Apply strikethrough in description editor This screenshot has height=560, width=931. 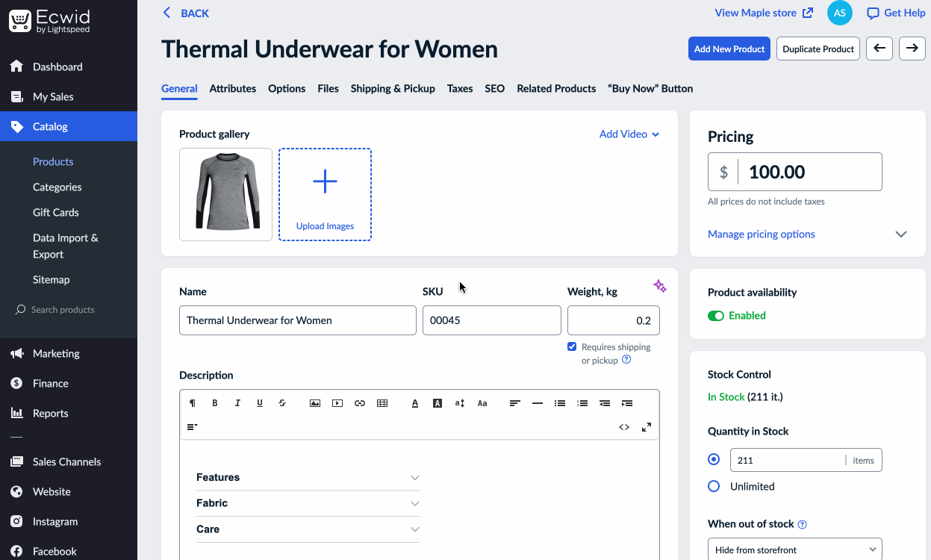click(x=282, y=403)
